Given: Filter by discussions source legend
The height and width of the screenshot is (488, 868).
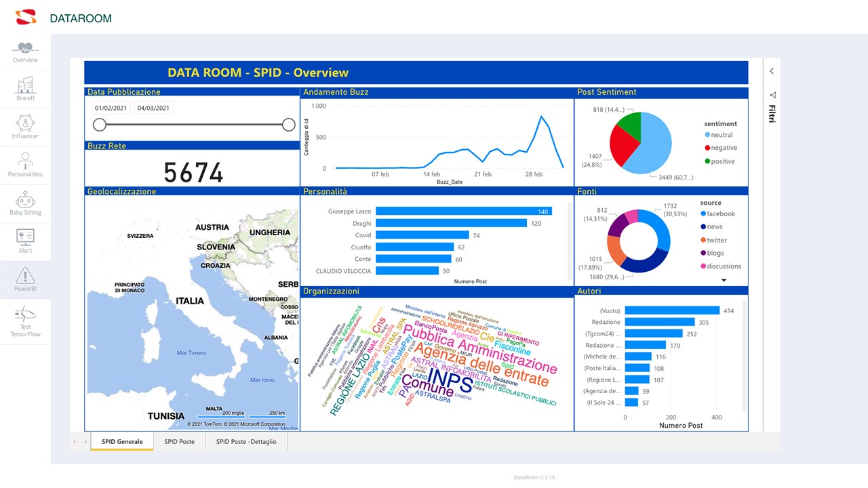Looking at the screenshot, I should tap(721, 266).
